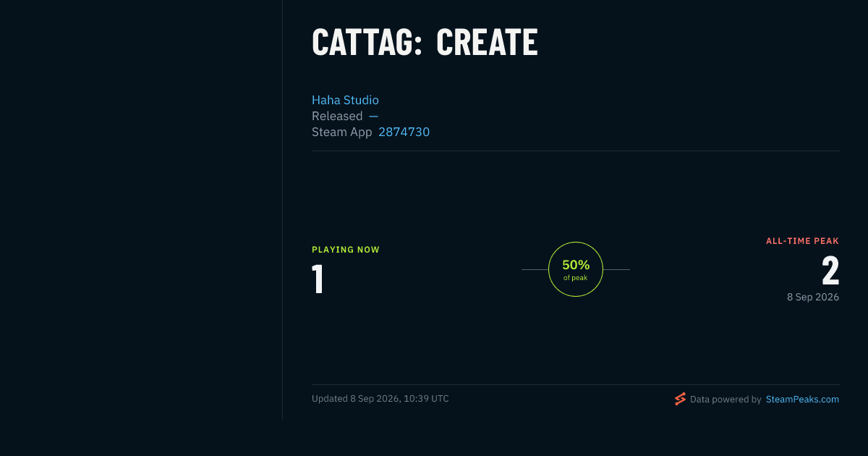Click the 8 Sep 2026 peak date

[813, 297]
